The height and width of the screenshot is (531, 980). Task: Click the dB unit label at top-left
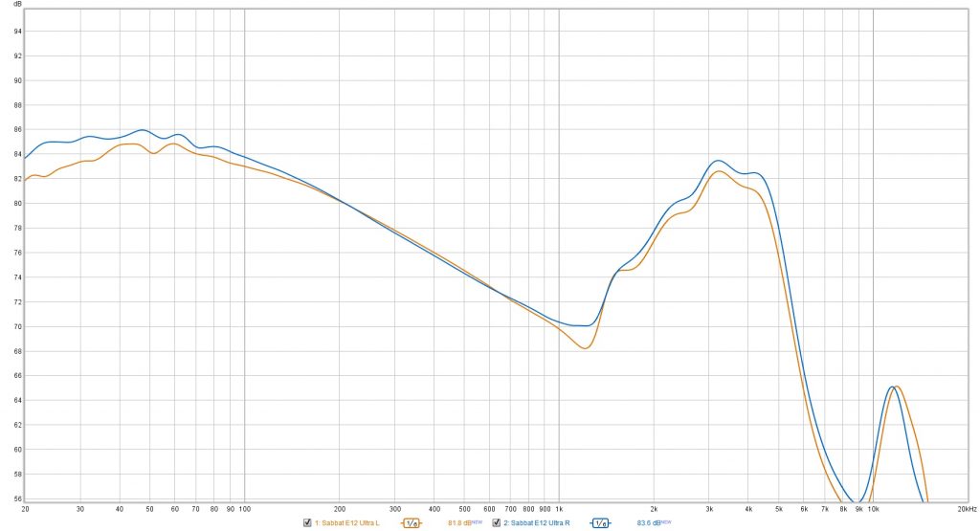pyautogui.click(x=16, y=6)
